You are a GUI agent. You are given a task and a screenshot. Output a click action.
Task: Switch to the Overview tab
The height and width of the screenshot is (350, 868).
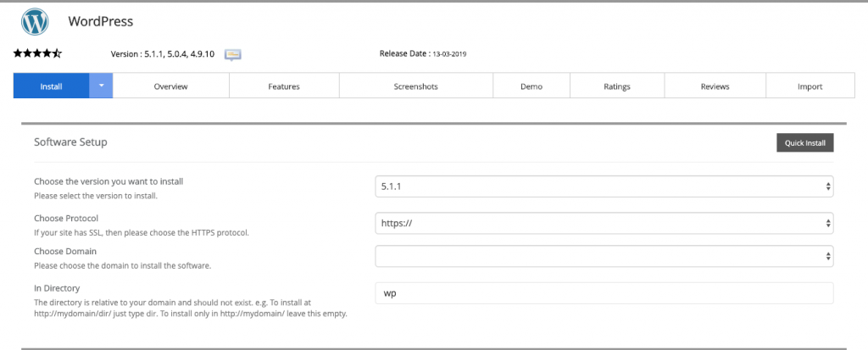(x=171, y=86)
